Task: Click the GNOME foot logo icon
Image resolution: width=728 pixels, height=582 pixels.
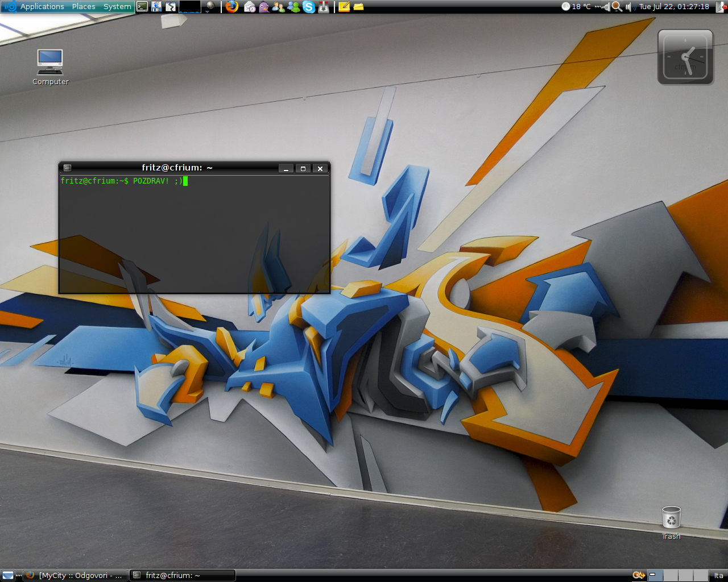Action: (10, 7)
